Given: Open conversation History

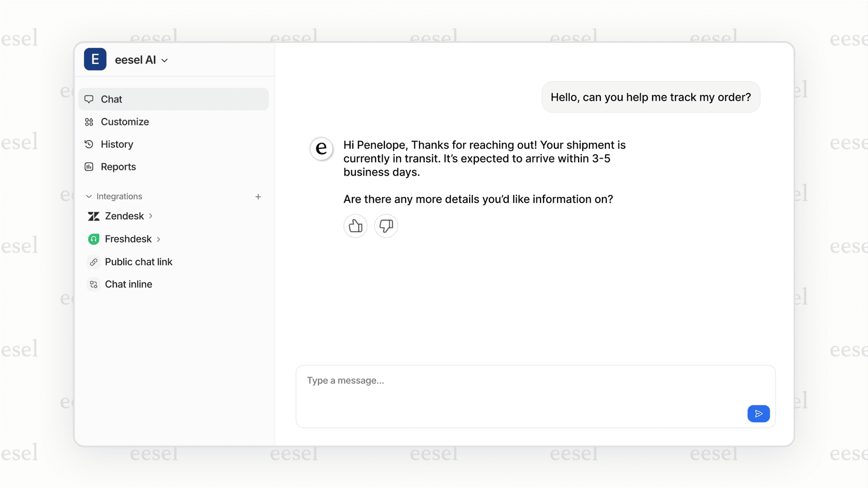Looking at the screenshot, I should click(x=117, y=144).
